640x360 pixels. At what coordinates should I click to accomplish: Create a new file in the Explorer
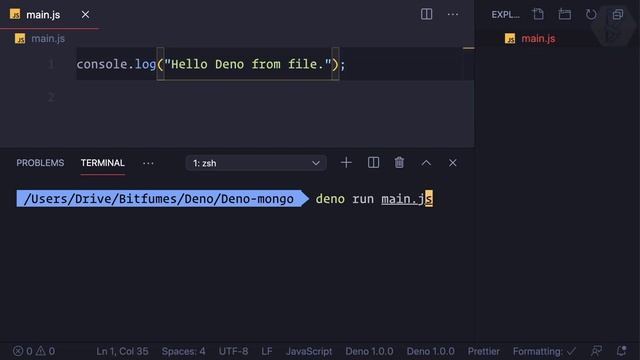tap(538, 14)
